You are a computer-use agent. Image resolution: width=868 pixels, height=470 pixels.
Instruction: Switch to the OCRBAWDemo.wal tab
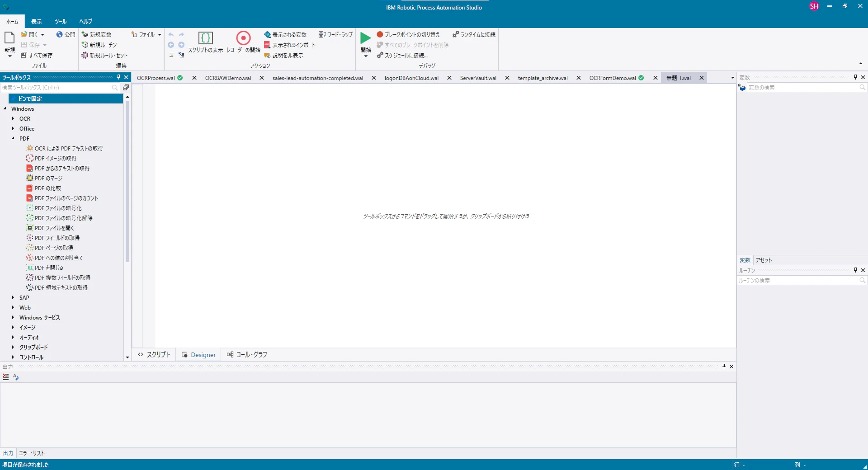(x=228, y=78)
